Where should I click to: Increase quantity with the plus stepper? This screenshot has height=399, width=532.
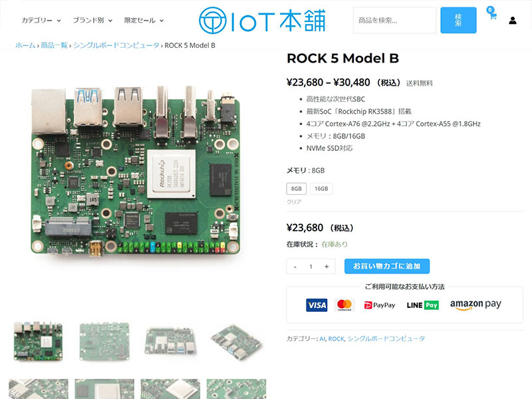pyautogui.click(x=327, y=267)
